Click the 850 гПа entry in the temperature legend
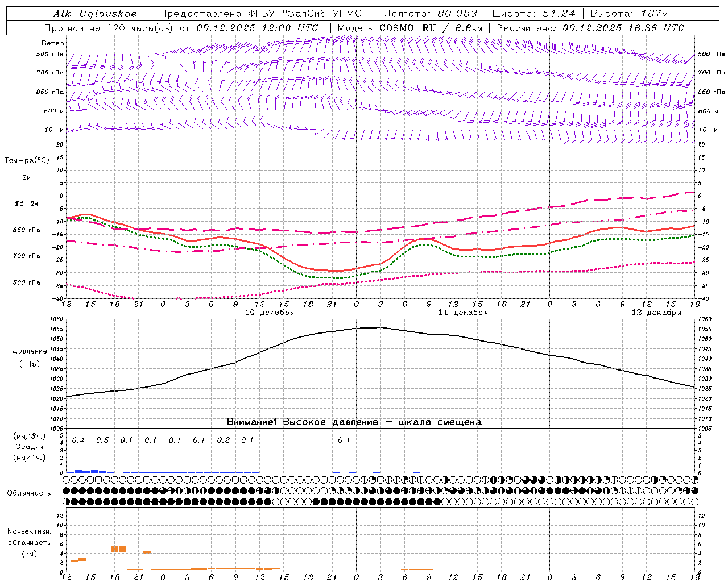This screenshot has width=728, height=582. (x=27, y=232)
